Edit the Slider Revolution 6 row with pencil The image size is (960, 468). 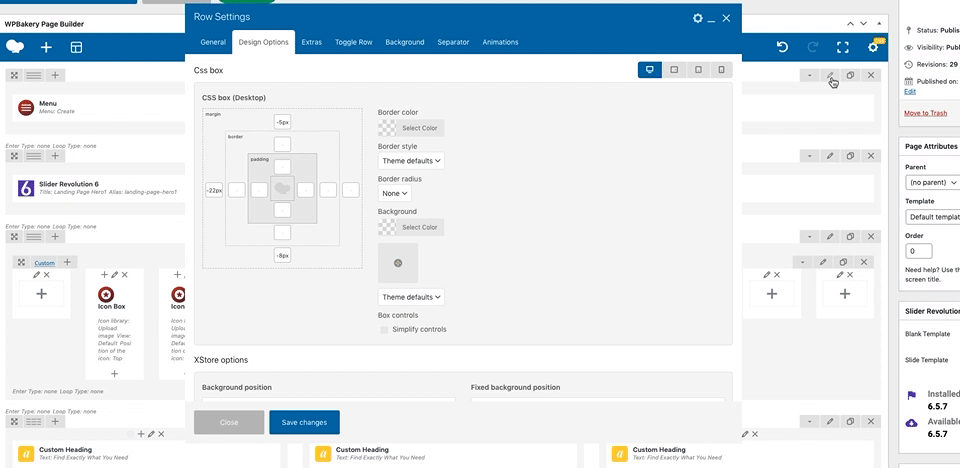pyautogui.click(x=830, y=156)
